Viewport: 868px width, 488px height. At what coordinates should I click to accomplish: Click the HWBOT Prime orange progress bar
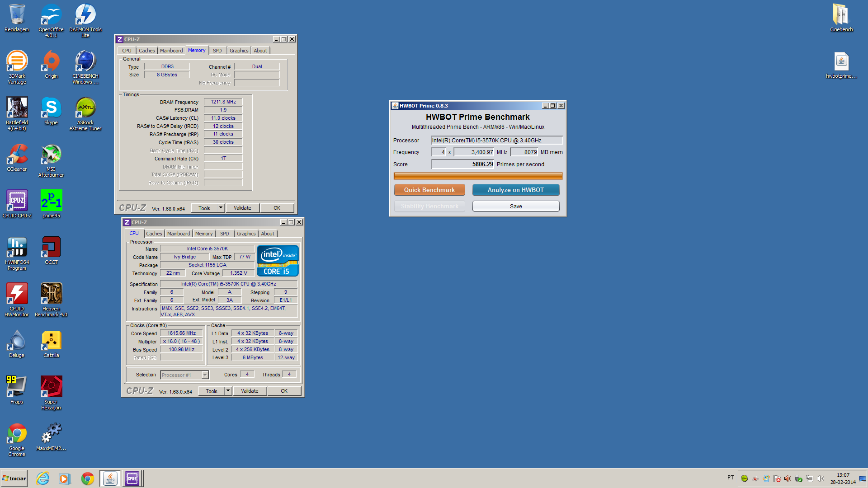[478, 176]
